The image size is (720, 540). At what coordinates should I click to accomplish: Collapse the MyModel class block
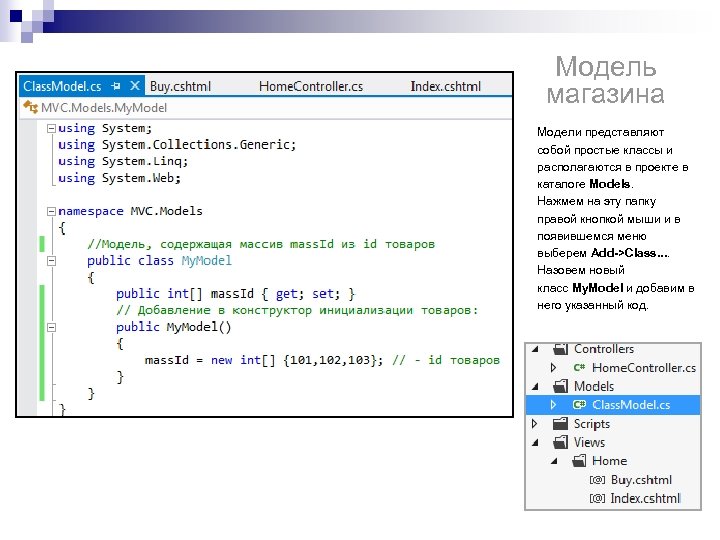pyautogui.click(x=51, y=261)
